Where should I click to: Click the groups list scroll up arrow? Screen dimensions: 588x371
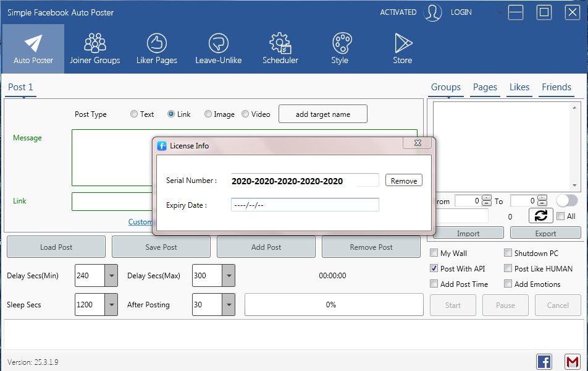(x=574, y=108)
